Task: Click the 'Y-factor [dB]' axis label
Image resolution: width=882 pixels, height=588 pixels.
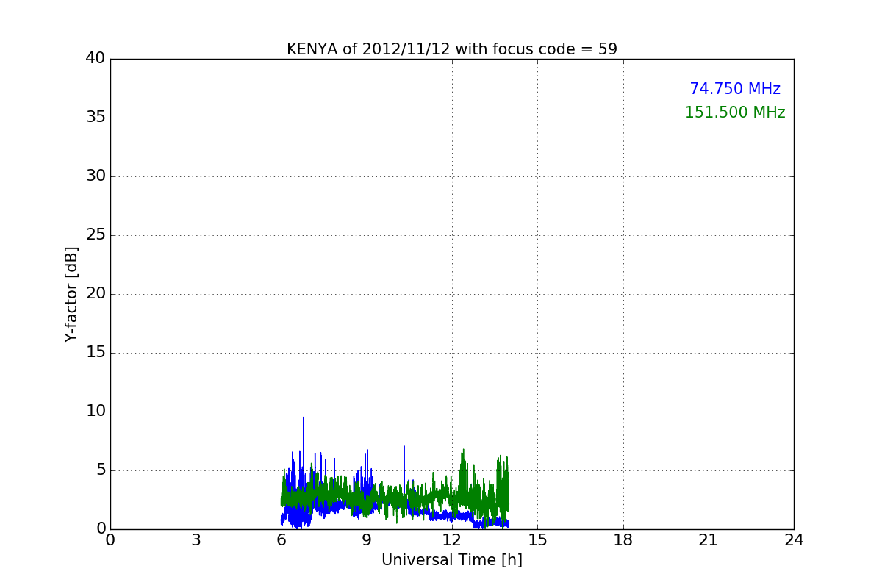Action: click(71, 294)
